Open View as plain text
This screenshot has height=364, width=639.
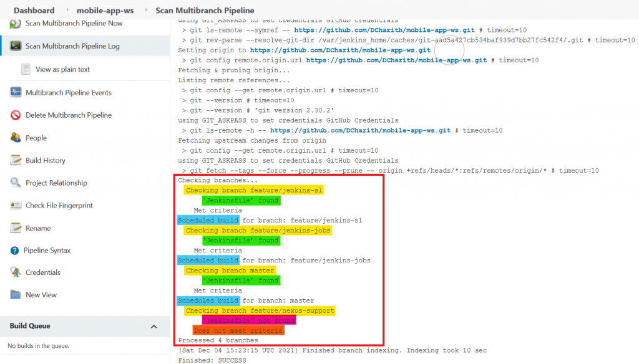62,69
